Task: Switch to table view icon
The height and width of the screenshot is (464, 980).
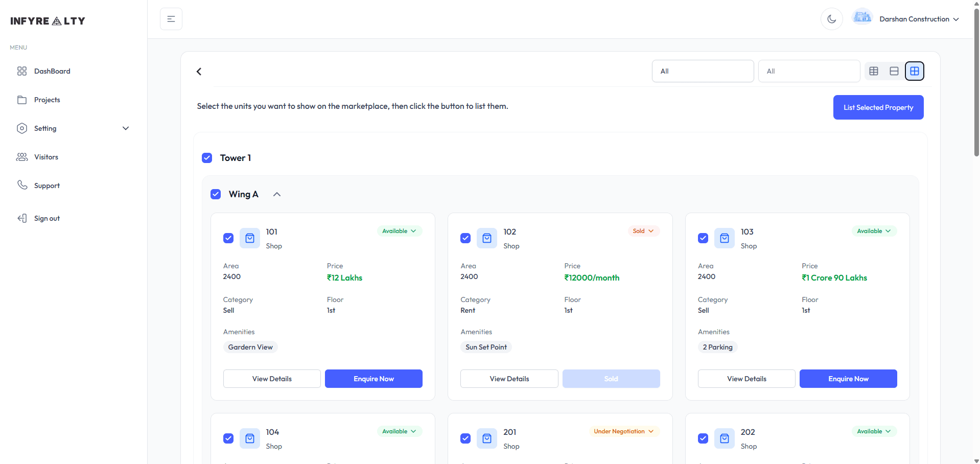Action: 874,71
